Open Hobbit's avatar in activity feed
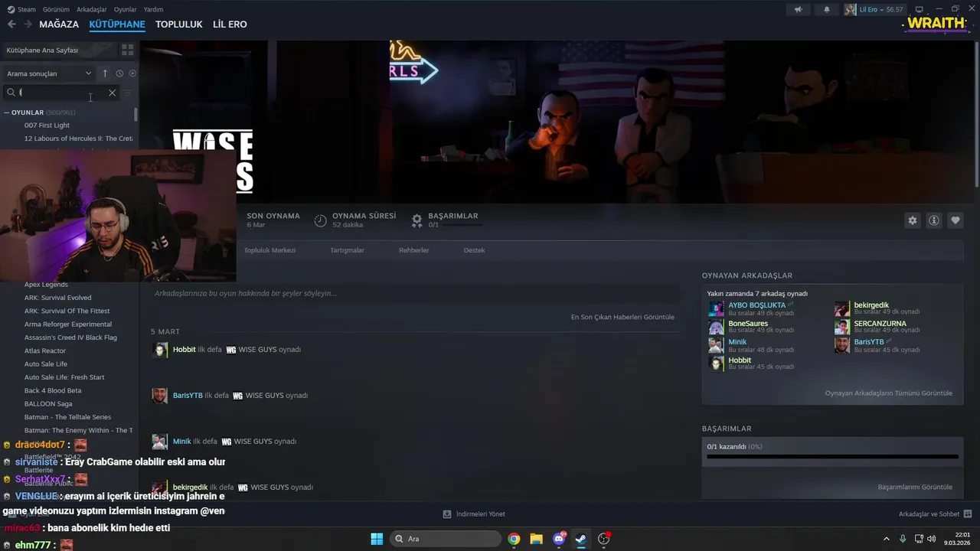 coord(159,350)
